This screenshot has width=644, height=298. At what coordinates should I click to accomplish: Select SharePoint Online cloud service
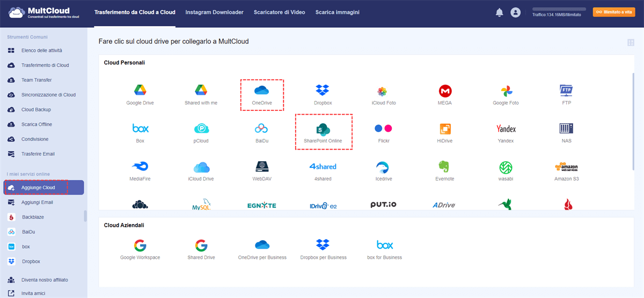[x=323, y=129]
